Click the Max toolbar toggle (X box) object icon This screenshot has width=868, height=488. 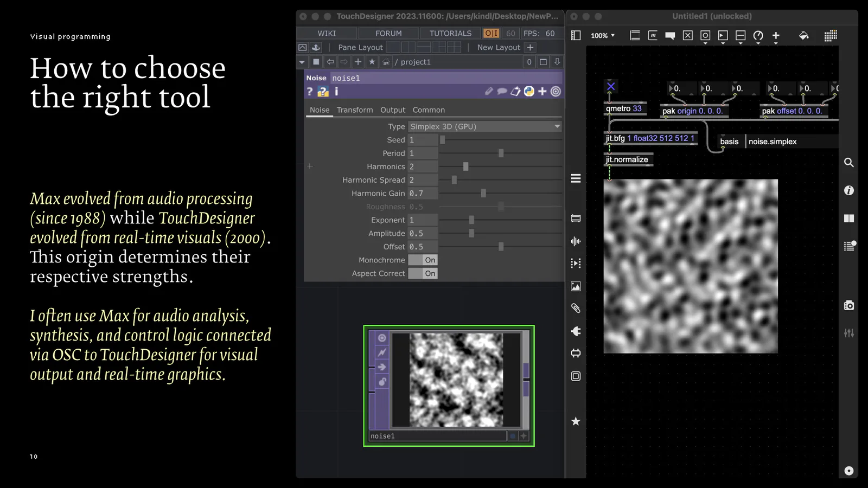click(x=687, y=35)
